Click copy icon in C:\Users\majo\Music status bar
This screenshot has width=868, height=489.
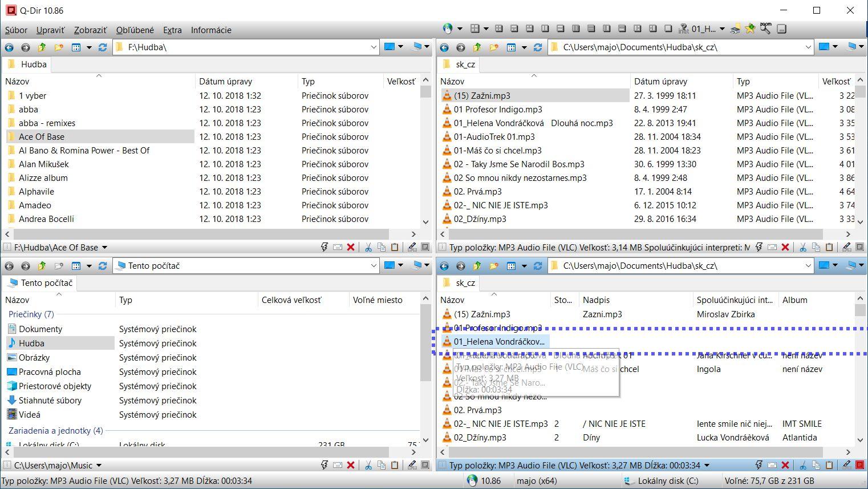(382, 466)
